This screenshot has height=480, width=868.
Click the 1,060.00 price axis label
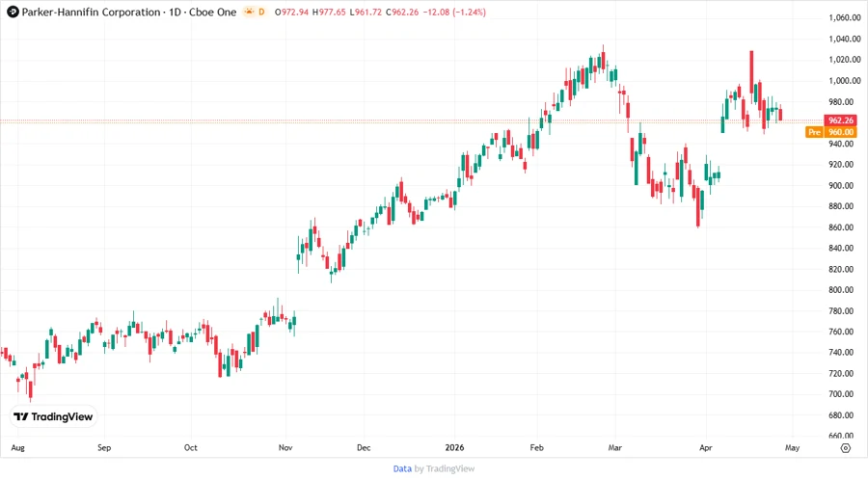845,17
